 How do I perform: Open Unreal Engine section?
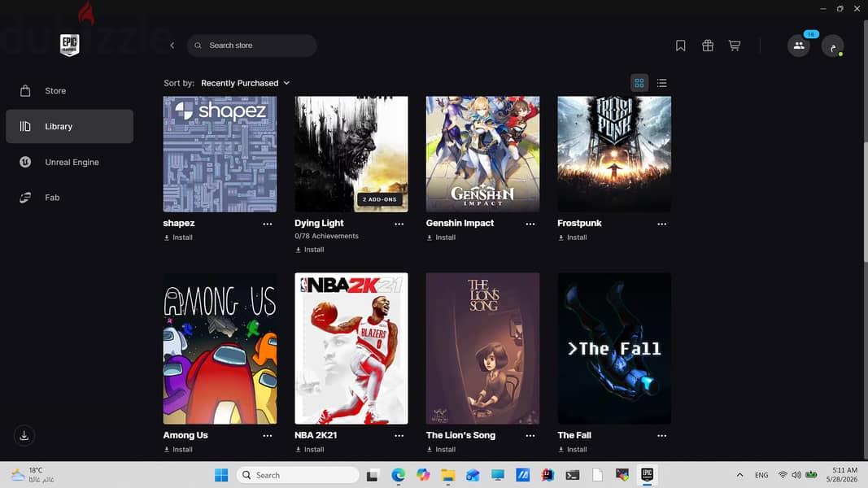pyautogui.click(x=69, y=162)
